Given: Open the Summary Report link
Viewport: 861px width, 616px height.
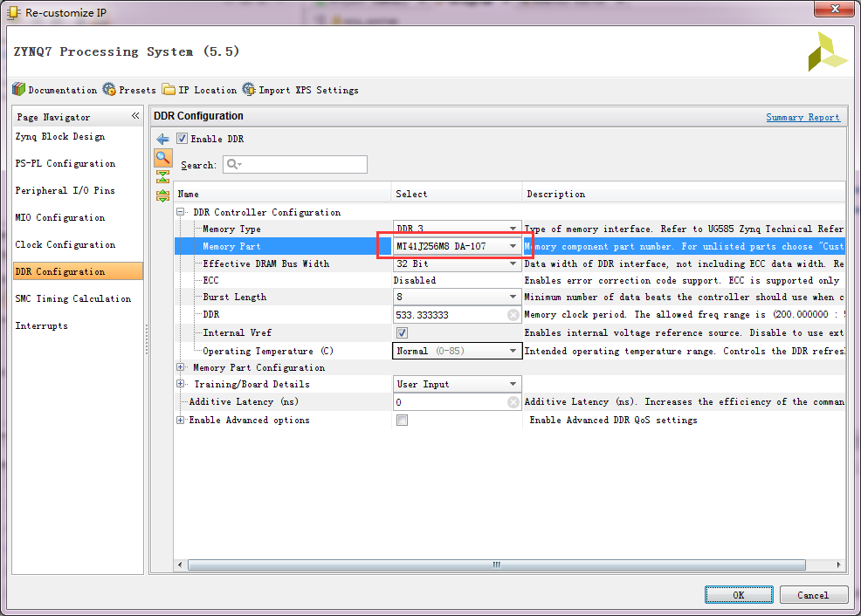Looking at the screenshot, I should pyautogui.click(x=802, y=117).
